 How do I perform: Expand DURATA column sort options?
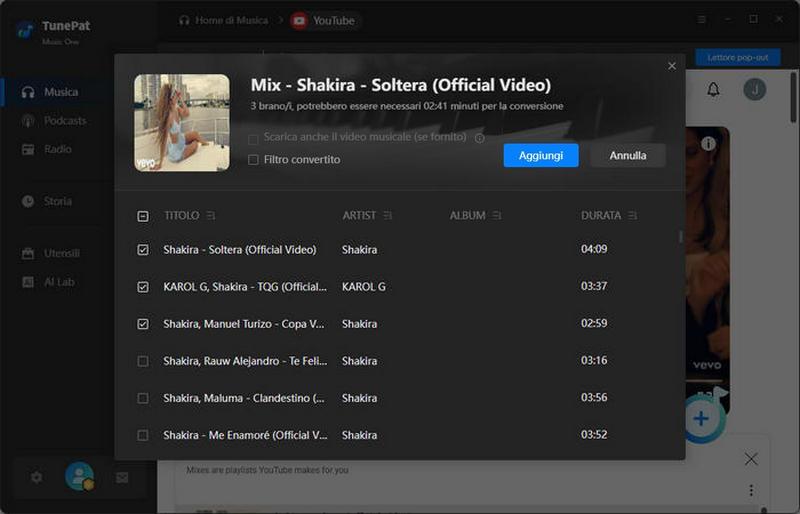pos(633,216)
